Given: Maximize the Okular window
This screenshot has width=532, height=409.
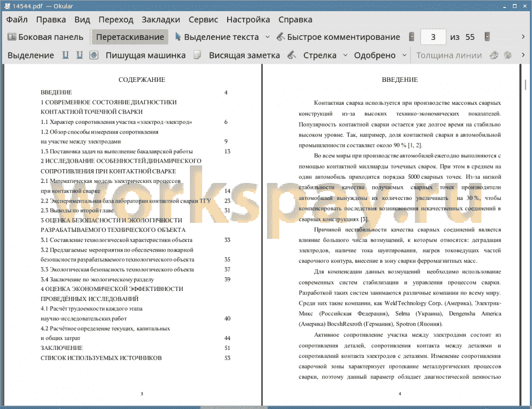Looking at the screenshot, I should (514, 6).
